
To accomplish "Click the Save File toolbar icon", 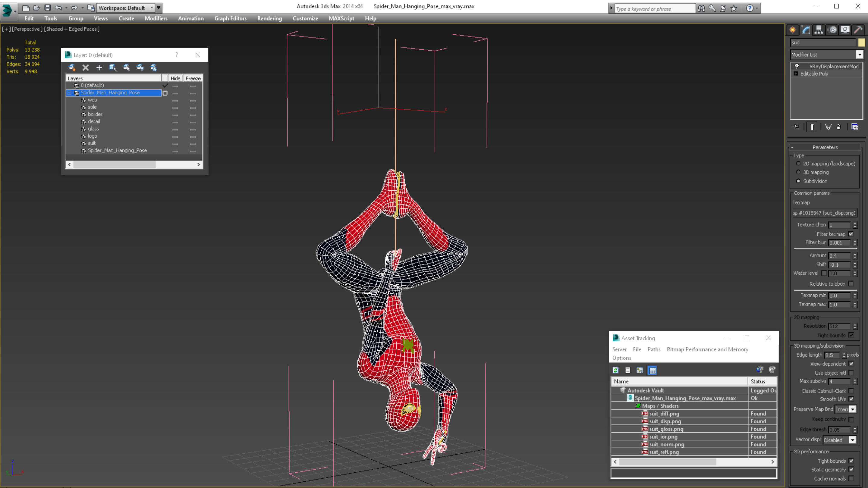I will click(x=48, y=8).
